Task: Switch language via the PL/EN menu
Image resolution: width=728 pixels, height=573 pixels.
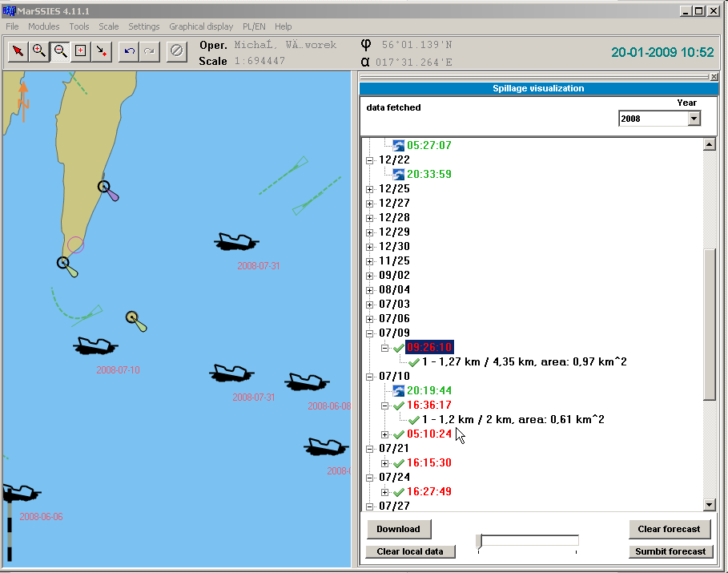Action: pyautogui.click(x=254, y=26)
